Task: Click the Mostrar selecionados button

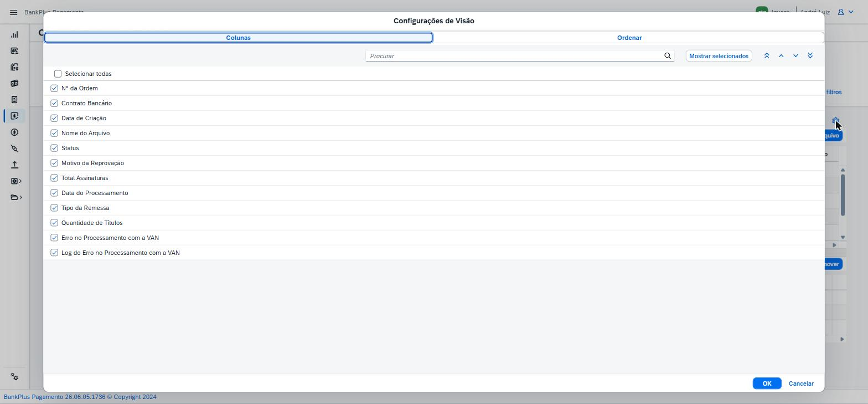Action: [x=719, y=56]
